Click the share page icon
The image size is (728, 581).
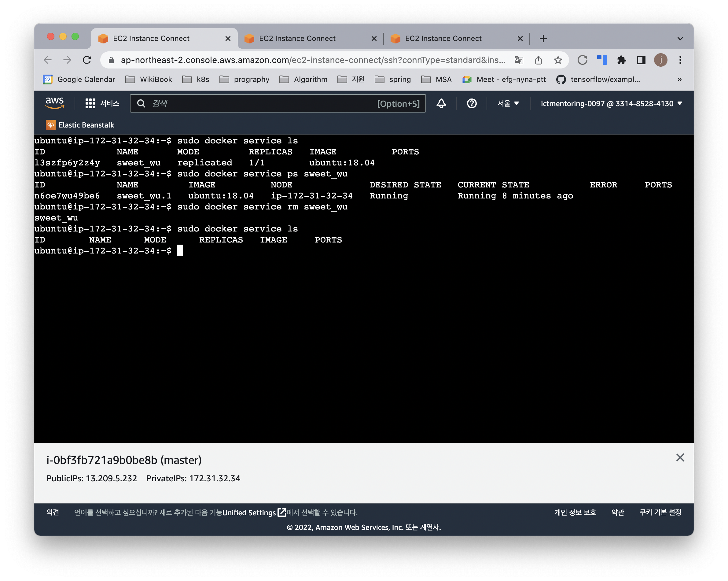538,60
